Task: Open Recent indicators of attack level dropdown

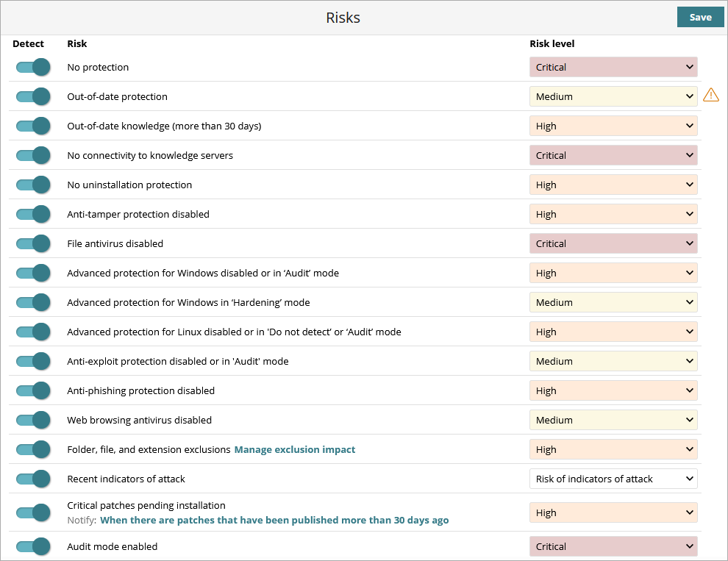Action: [x=613, y=479]
